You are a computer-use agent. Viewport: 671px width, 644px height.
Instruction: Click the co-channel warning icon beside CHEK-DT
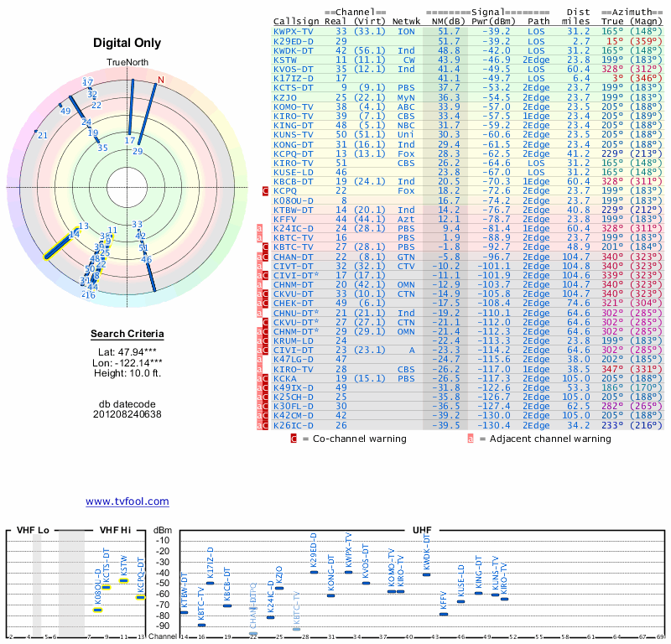tap(265, 303)
